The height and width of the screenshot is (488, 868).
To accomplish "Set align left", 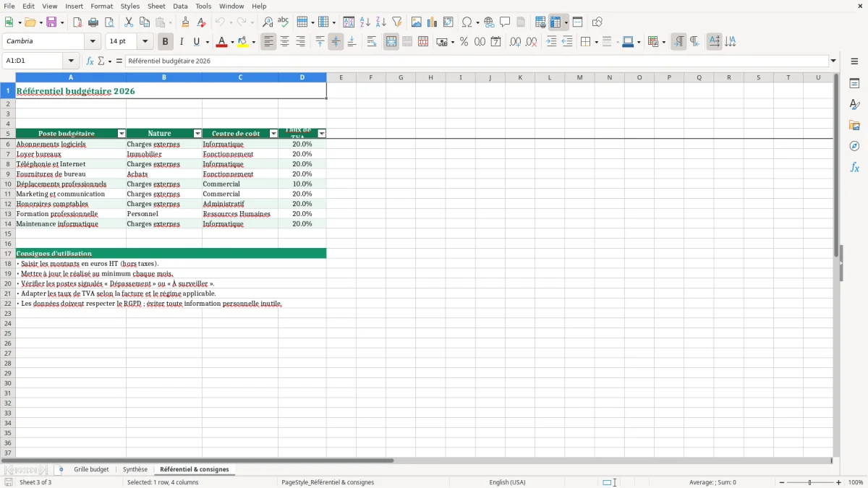I will [269, 42].
